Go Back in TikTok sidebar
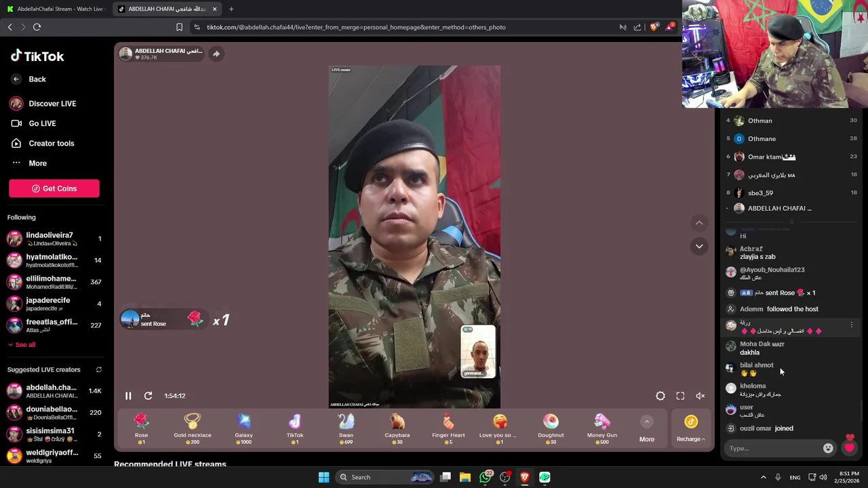Screen dimensions: 868x488 pos(28,79)
